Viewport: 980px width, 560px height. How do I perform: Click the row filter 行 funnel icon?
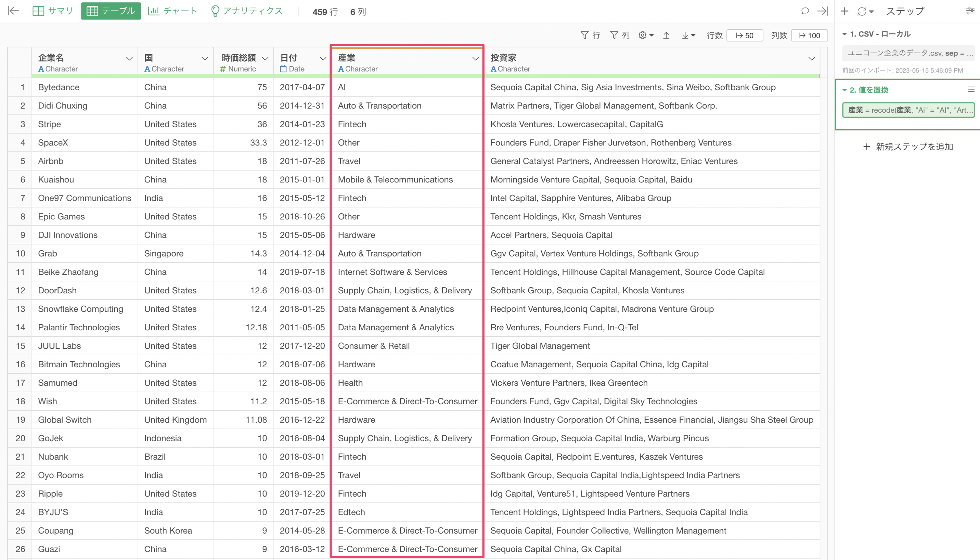coord(590,35)
